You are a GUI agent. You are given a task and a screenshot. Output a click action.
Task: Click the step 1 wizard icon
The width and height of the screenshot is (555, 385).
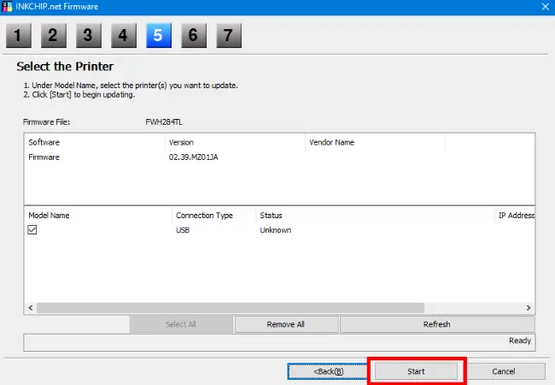pyautogui.click(x=19, y=35)
